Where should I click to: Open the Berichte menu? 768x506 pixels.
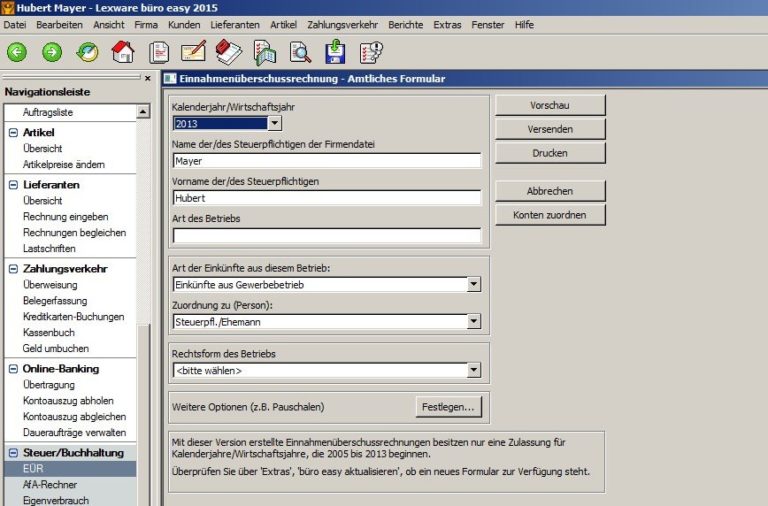click(x=406, y=24)
